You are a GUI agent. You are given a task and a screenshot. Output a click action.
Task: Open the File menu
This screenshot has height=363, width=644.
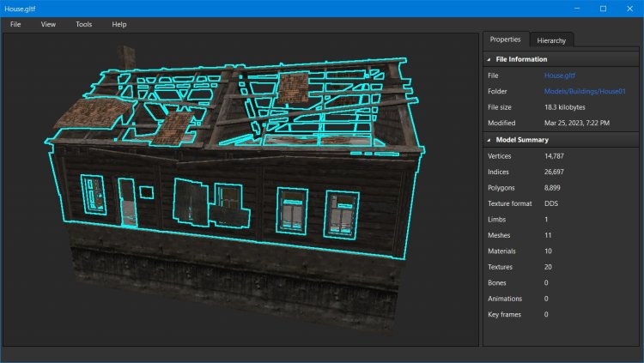(15, 24)
